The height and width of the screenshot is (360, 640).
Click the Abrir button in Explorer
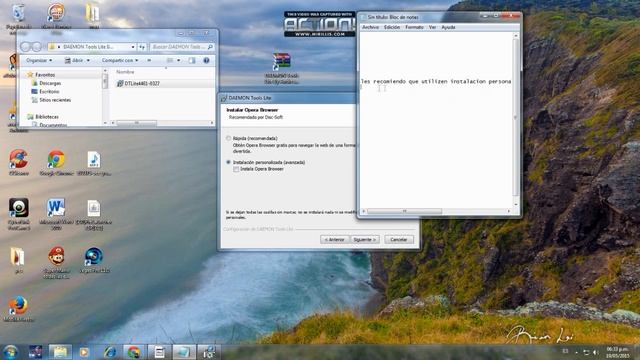pos(74,60)
